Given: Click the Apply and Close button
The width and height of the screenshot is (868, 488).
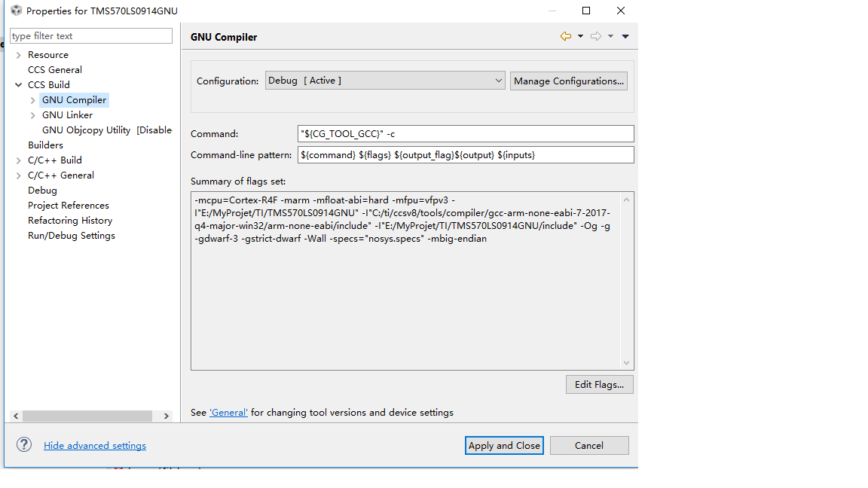Looking at the screenshot, I should click(504, 445).
